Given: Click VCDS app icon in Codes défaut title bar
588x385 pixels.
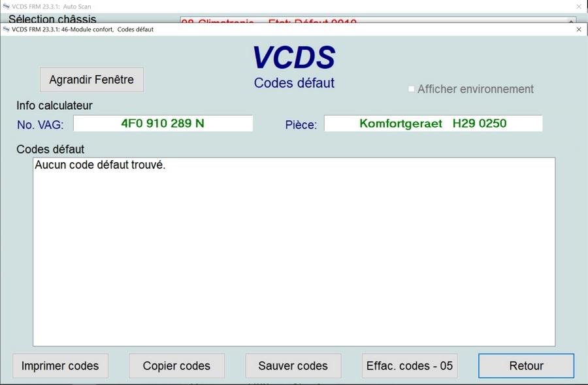Looking at the screenshot, I should click(6, 29).
